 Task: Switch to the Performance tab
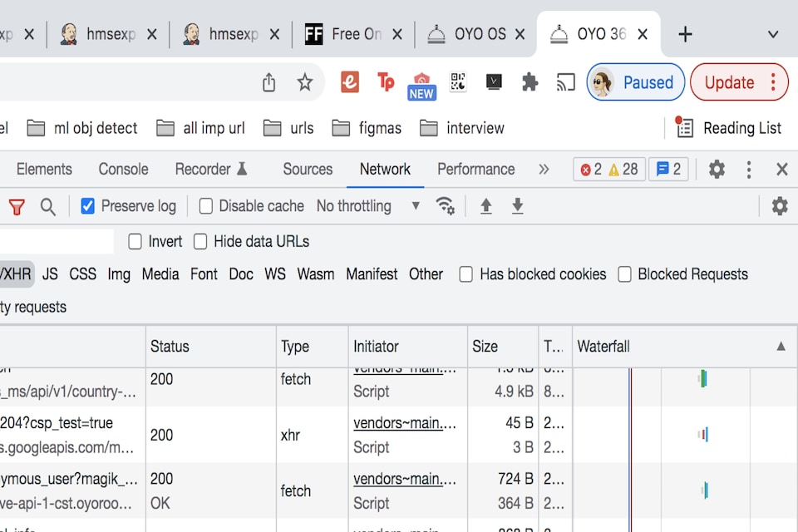tap(475, 170)
